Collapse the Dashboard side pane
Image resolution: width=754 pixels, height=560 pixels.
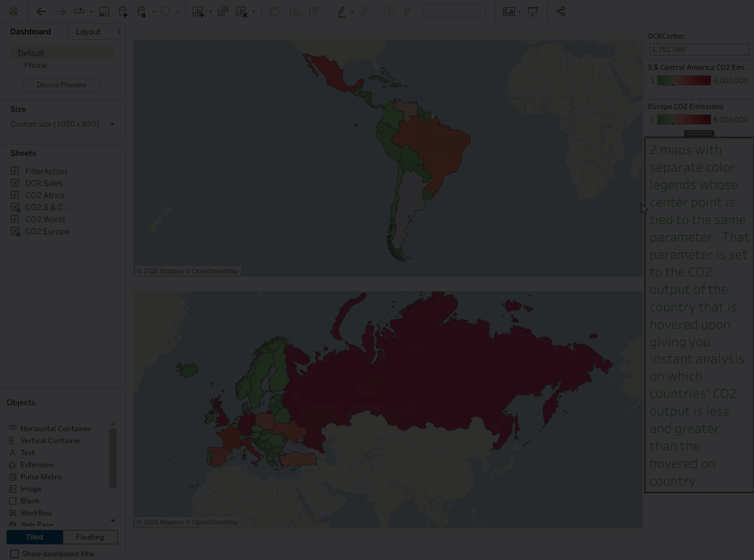point(119,31)
